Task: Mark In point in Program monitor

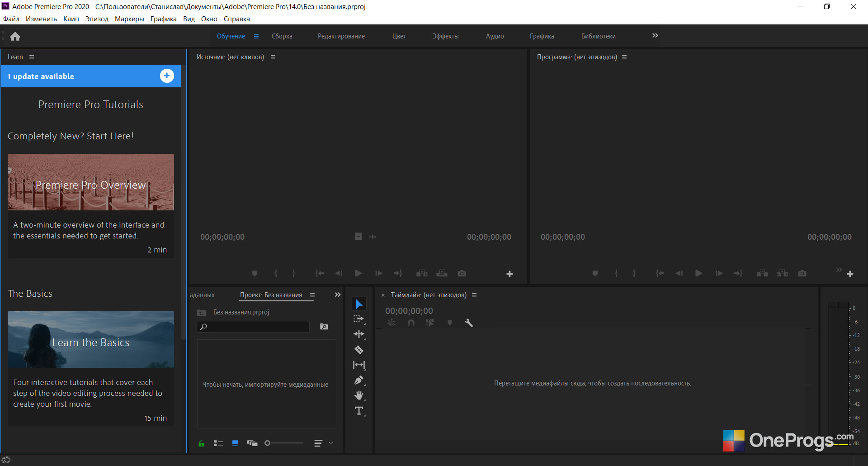Action: [x=616, y=273]
